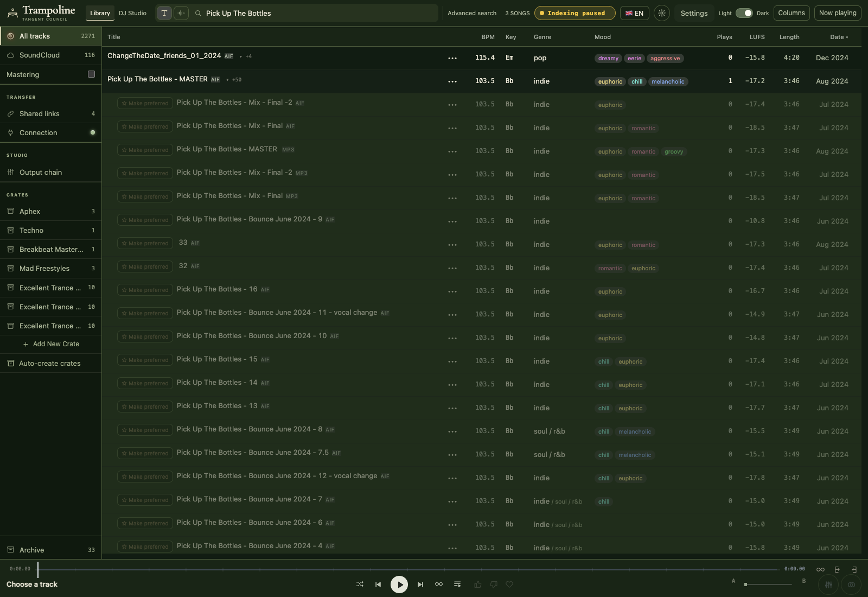Enable loop mode next to skip button
This screenshot has height=597, width=868.
pyautogui.click(x=439, y=585)
